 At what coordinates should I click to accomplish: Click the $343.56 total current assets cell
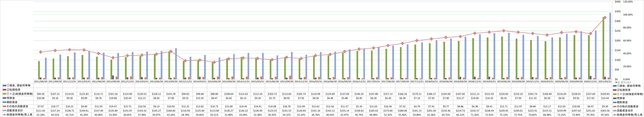coord(605,111)
